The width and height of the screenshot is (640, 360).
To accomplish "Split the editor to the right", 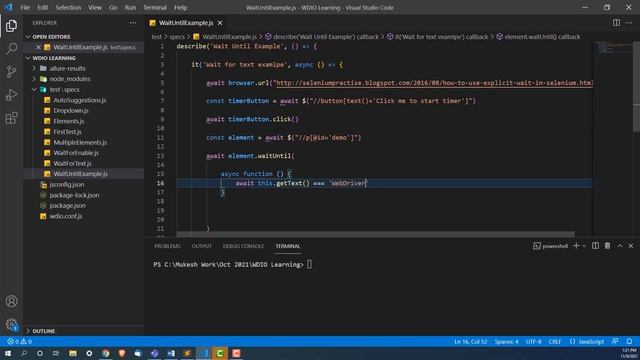I will [x=616, y=23].
